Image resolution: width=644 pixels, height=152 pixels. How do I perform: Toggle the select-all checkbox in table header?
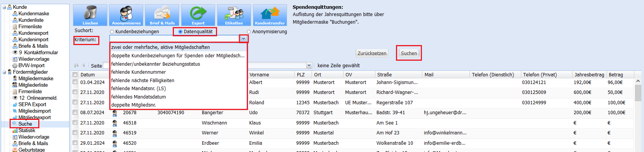click(x=75, y=74)
